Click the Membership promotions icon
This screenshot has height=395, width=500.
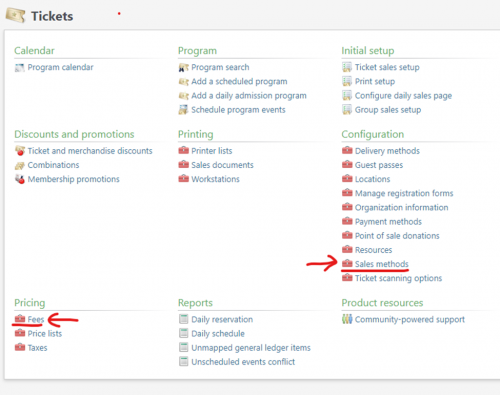[x=20, y=179]
